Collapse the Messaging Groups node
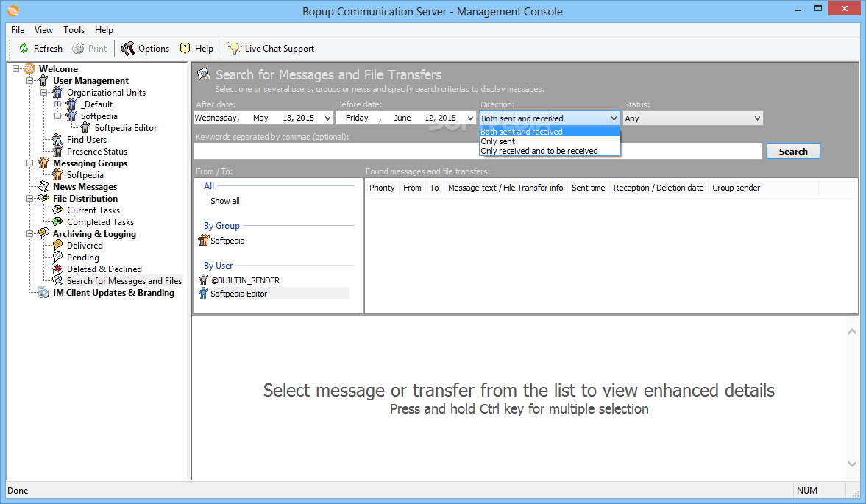This screenshot has width=866, height=504. tap(30, 163)
